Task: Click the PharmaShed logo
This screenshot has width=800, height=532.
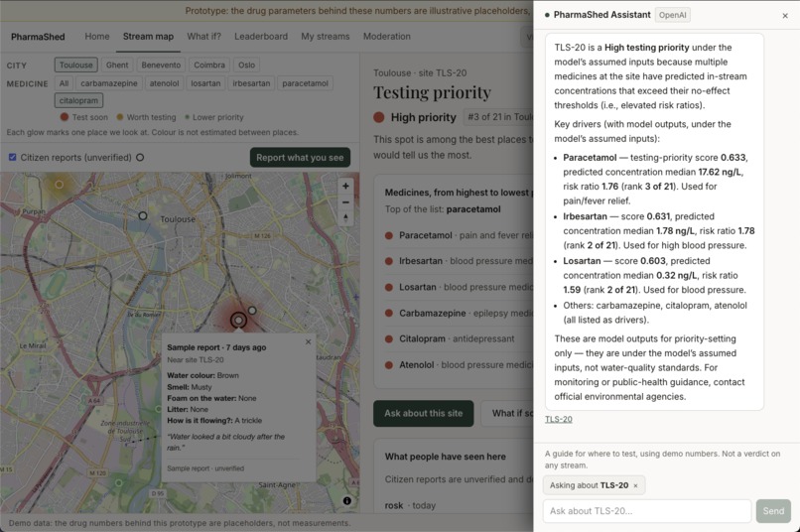Action: [38, 37]
